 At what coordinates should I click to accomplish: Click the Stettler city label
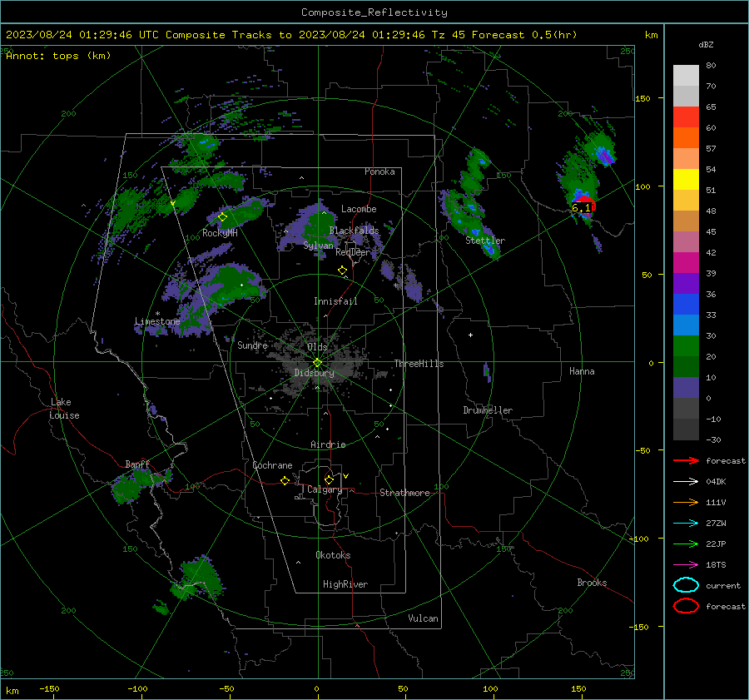tap(485, 241)
